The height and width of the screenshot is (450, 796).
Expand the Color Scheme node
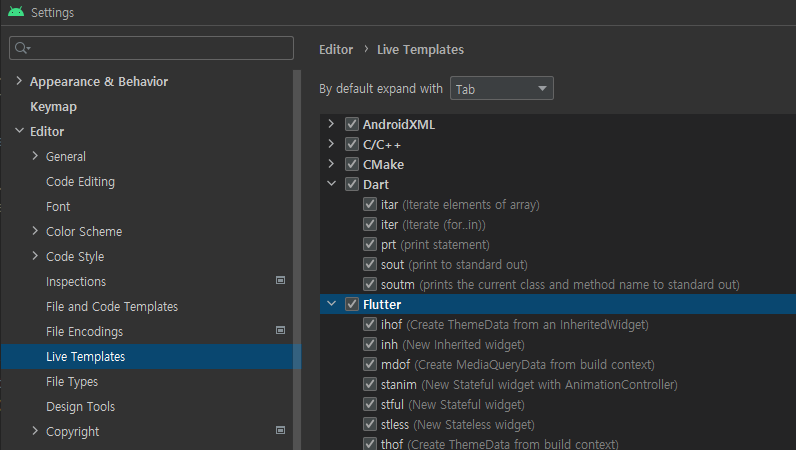click(35, 231)
